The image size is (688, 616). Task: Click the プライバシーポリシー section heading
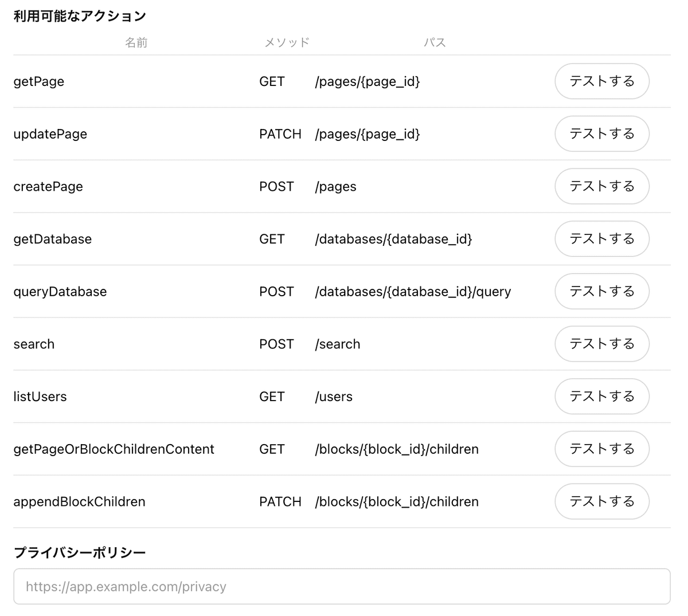[79, 552]
